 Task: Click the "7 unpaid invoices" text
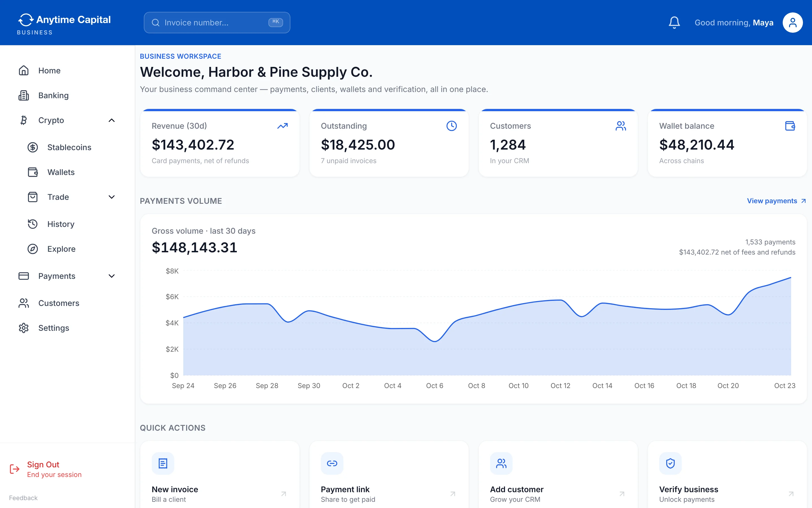pos(348,161)
